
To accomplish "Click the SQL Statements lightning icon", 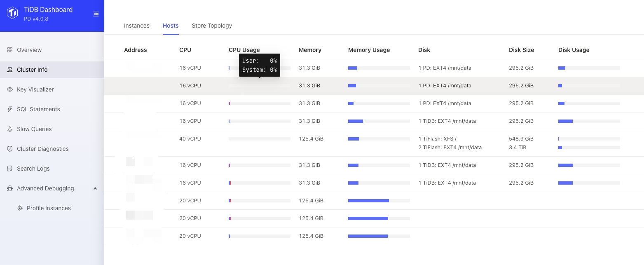I will coord(10,109).
